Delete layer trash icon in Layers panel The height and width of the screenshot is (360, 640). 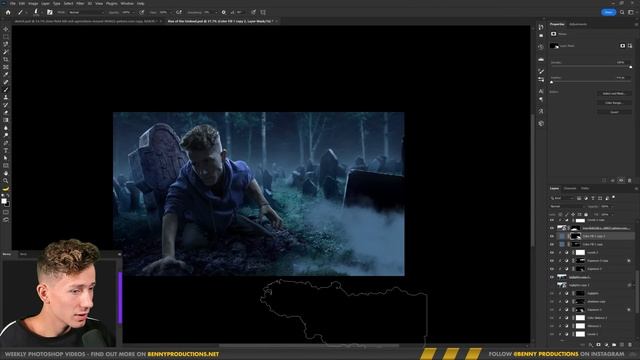pyautogui.click(x=630, y=345)
